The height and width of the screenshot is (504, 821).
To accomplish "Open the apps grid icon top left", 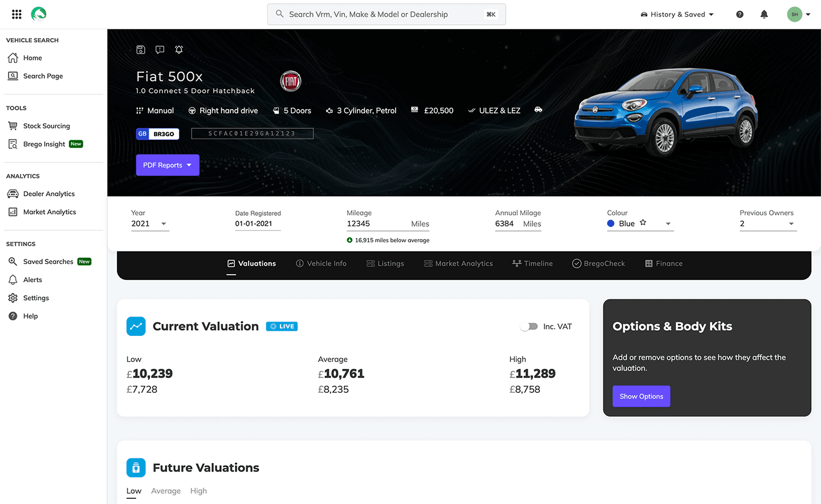I will [x=16, y=14].
